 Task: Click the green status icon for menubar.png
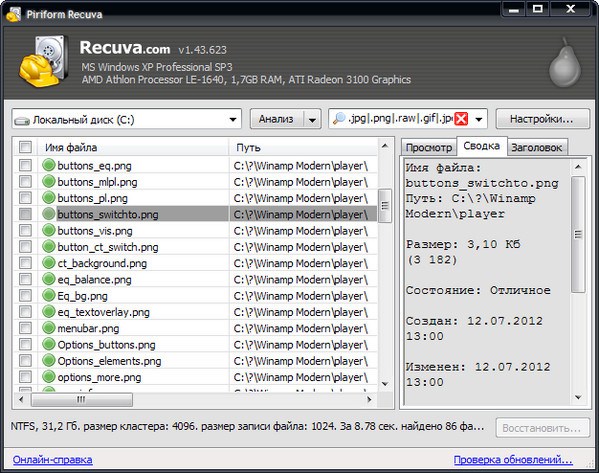(x=49, y=328)
